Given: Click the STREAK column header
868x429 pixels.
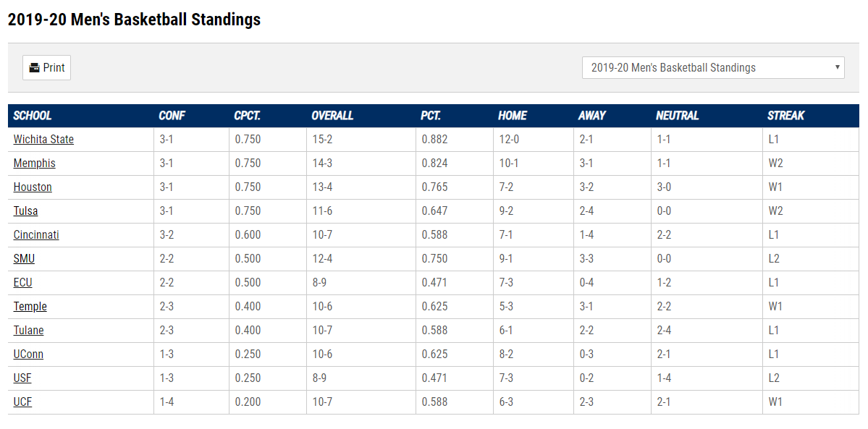Looking at the screenshot, I should pos(785,116).
